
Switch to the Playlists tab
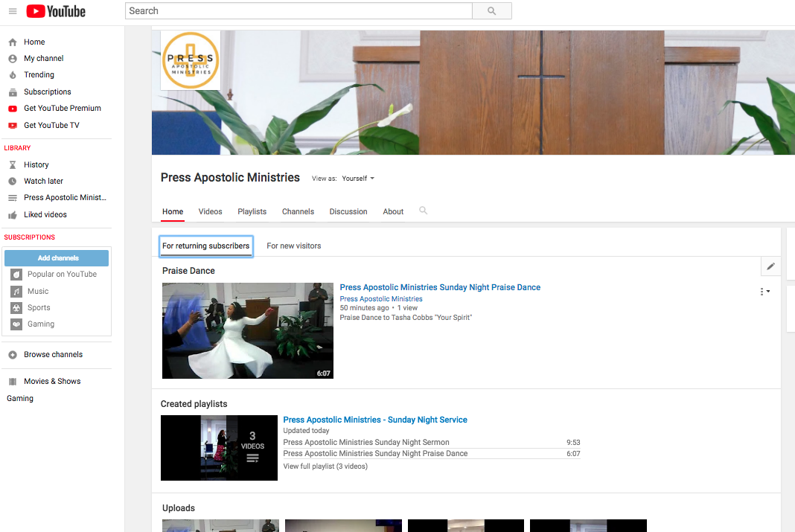(x=252, y=212)
